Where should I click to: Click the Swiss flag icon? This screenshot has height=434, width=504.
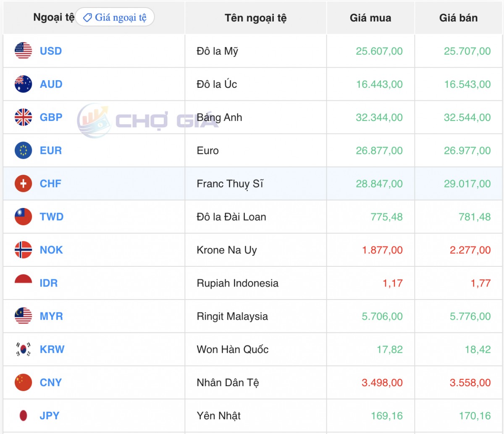(23, 184)
